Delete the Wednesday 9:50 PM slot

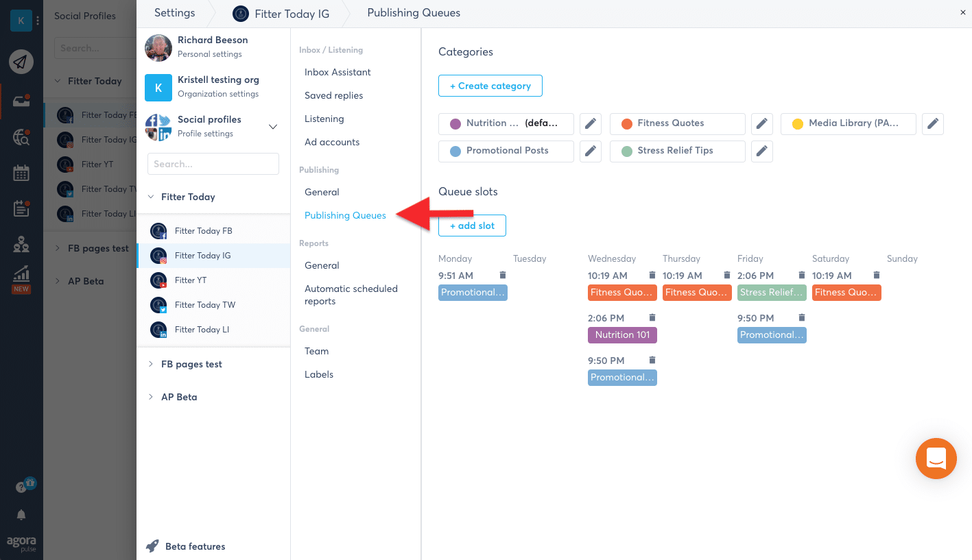pos(652,360)
